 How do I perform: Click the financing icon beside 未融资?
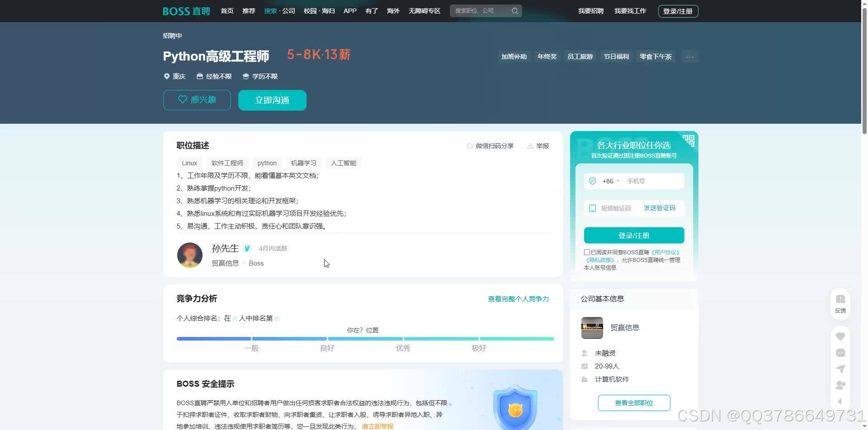(585, 353)
